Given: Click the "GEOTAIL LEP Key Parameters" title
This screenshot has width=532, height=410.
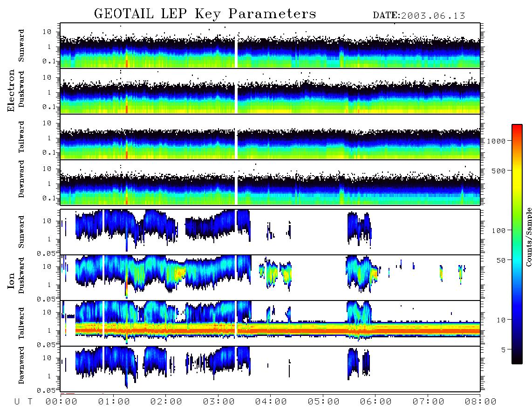Looking at the screenshot, I should (x=205, y=14).
